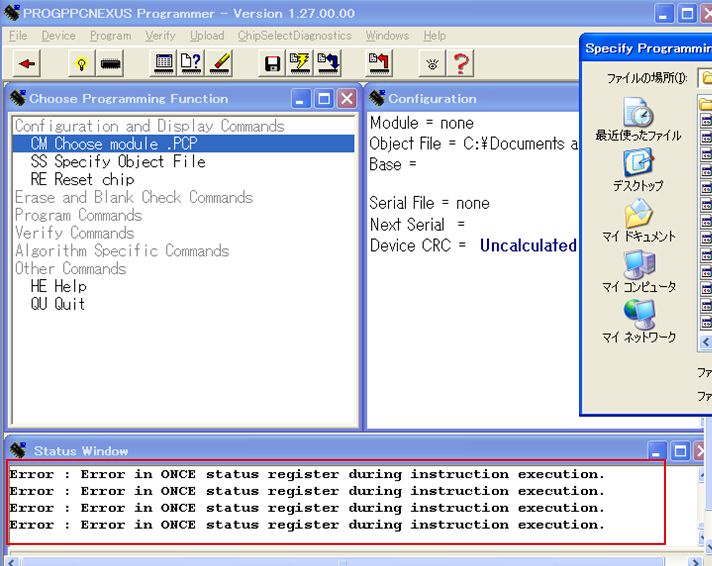Open 最近使ったファイル in file dialog
Screen dimensions: 712x566
(638, 119)
